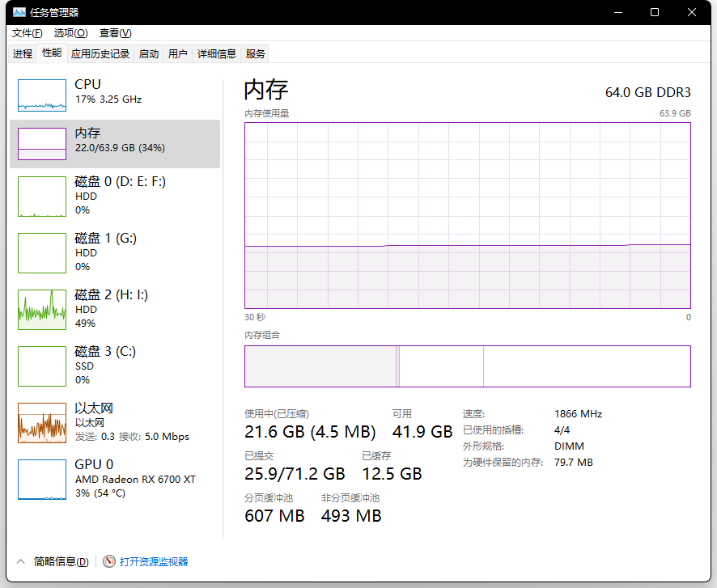Maximize the Task Manager window
The image size is (717, 588).
click(x=655, y=12)
